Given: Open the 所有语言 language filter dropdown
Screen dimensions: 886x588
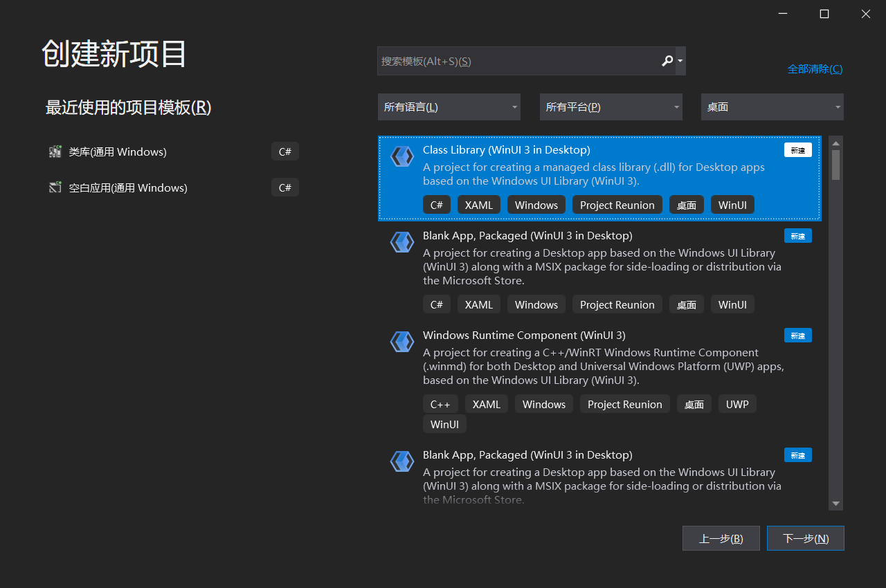Looking at the screenshot, I should coord(449,107).
